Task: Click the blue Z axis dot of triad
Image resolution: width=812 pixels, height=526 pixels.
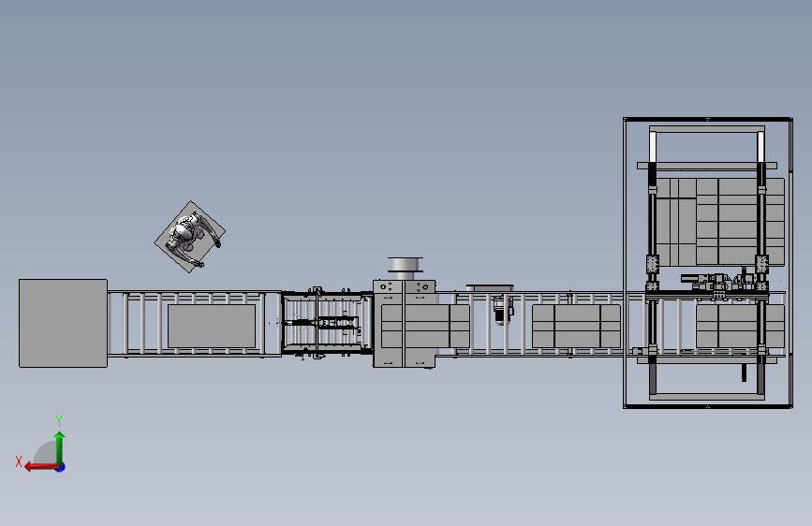Action: coord(61,468)
